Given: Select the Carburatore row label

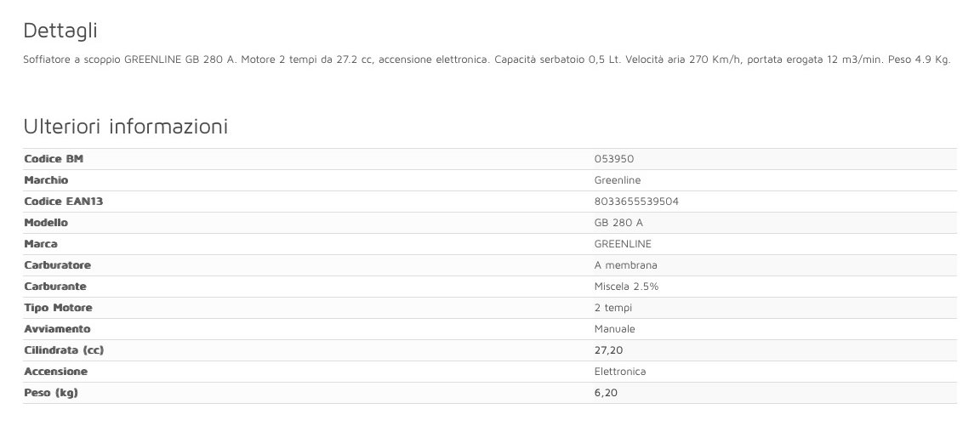Looking at the screenshot, I should coord(57,265).
